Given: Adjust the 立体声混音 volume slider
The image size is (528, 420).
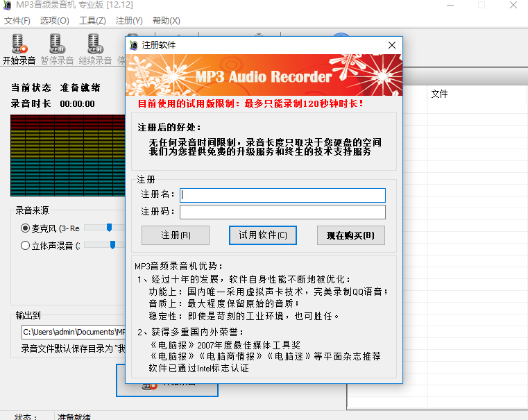Looking at the screenshot, I should click(112, 245).
